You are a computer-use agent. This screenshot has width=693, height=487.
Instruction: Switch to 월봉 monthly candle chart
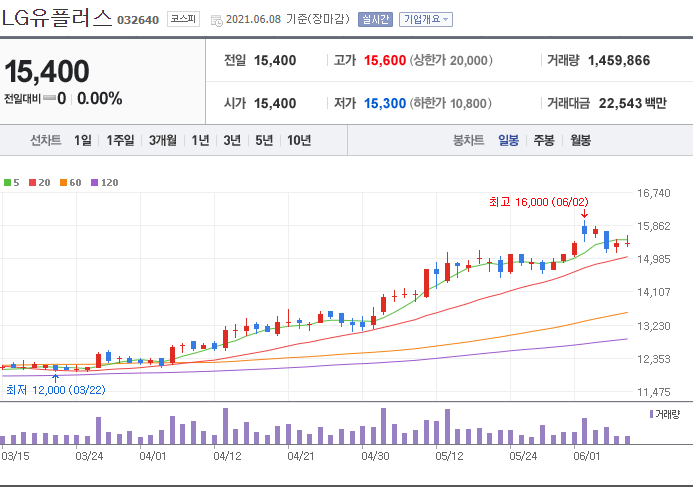580,141
